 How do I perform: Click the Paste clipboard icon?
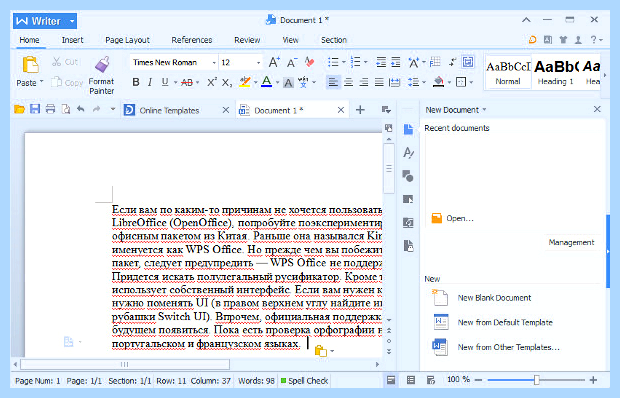click(30, 65)
